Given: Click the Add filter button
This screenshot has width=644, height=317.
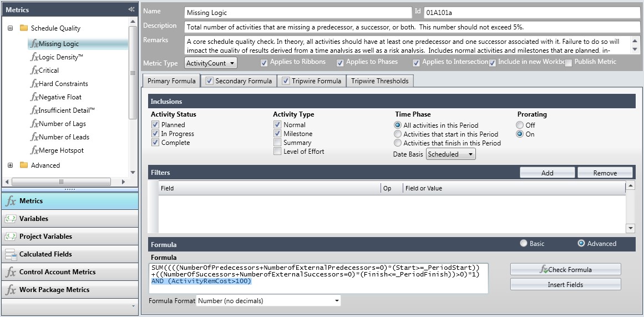Looking at the screenshot, I should click(x=547, y=173).
